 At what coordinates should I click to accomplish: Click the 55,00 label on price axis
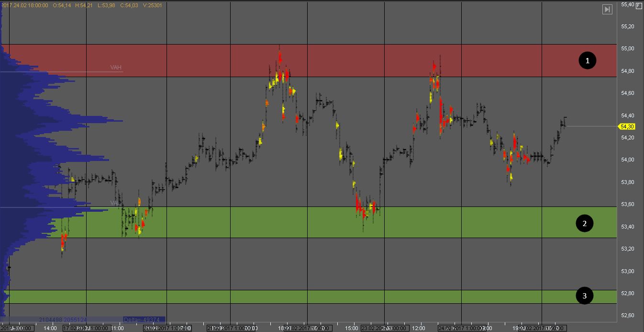tap(627, 48)
